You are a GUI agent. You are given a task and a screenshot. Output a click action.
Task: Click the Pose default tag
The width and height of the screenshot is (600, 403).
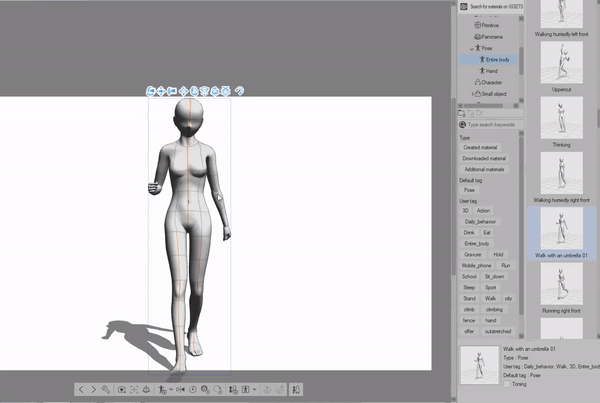(469, 190)
